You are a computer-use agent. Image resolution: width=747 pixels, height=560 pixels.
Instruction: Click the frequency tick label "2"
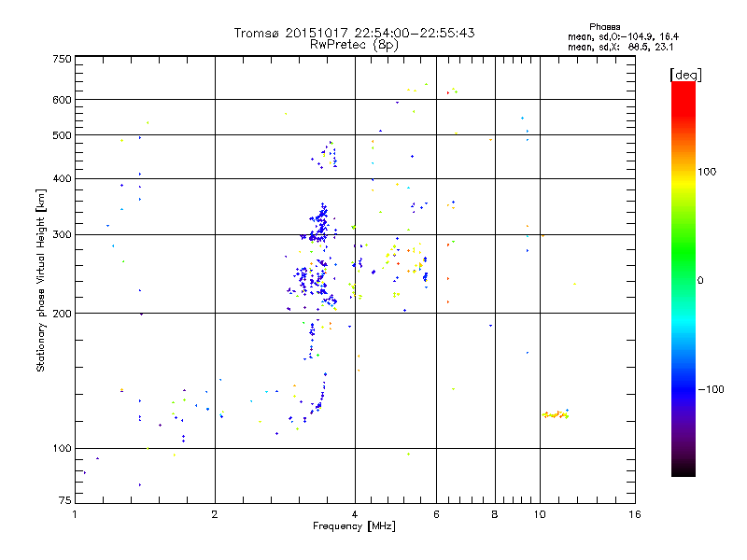[x=215, y=514]
